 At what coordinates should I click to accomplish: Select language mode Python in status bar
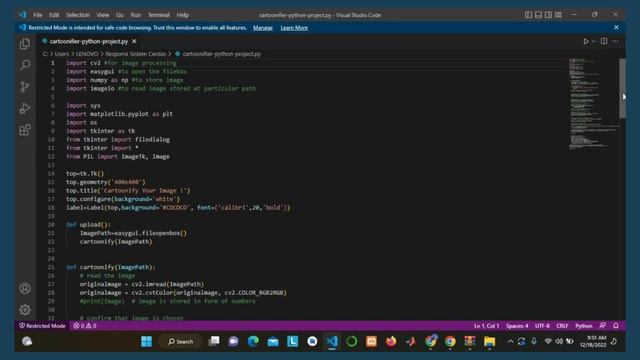click(583, 326)
